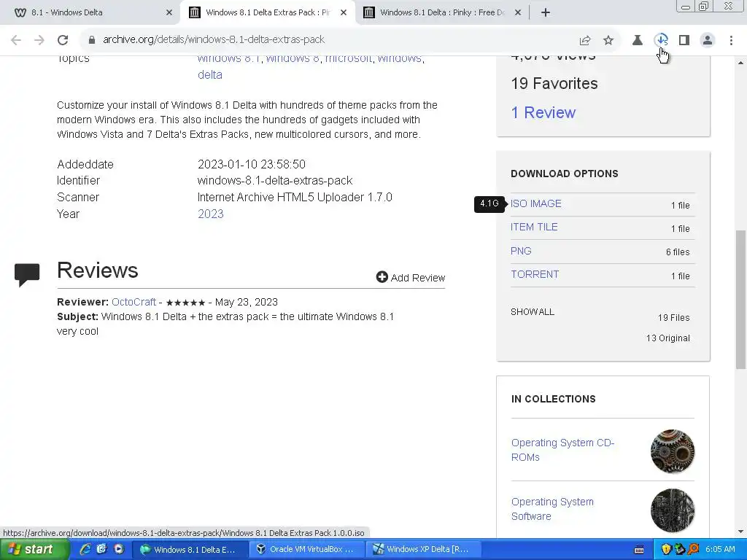Click the orange magnifier tray icon
This screenshot has height=560, width=747.
pos(693,550)
